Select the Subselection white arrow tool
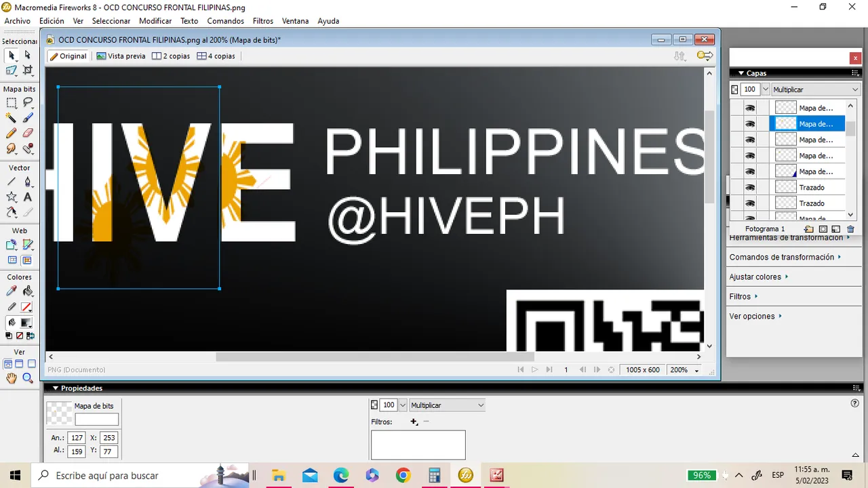 click(28, 55)
